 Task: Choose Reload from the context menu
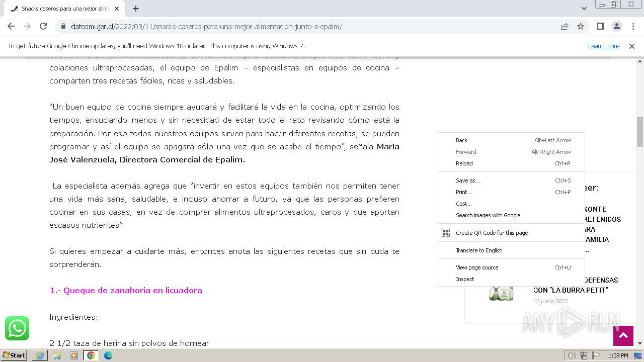click(x=511, y=163)
